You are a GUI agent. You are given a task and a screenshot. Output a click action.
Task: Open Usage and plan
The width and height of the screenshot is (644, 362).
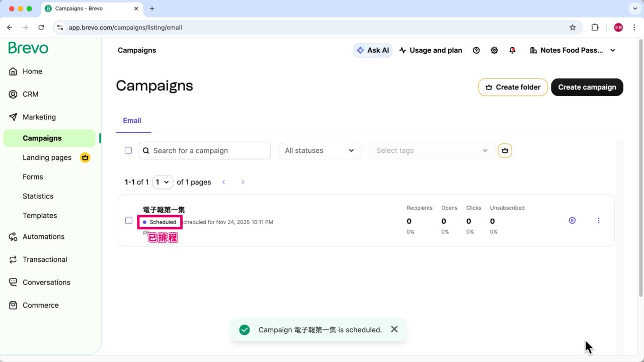tap(430, 50)
